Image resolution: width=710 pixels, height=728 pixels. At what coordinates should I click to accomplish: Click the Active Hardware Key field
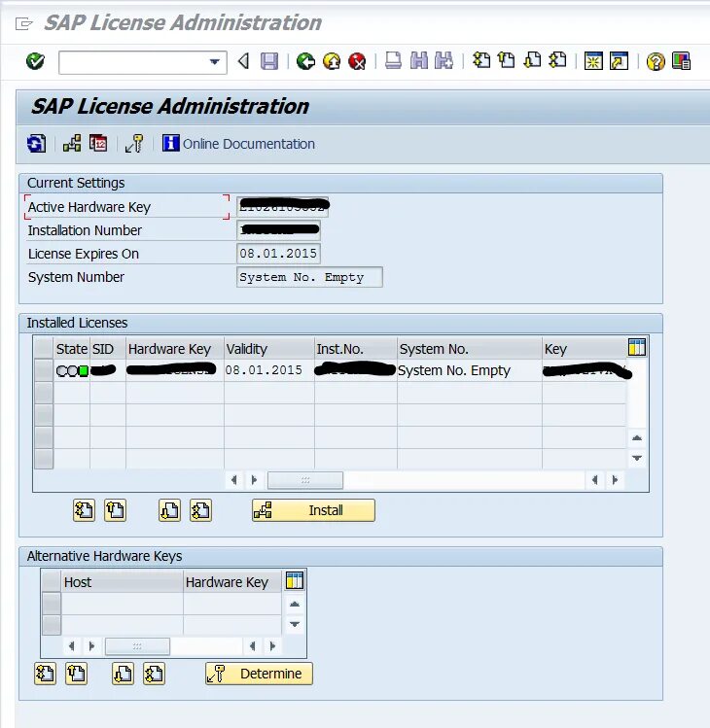pyautogui.click(x=282, y=207)
